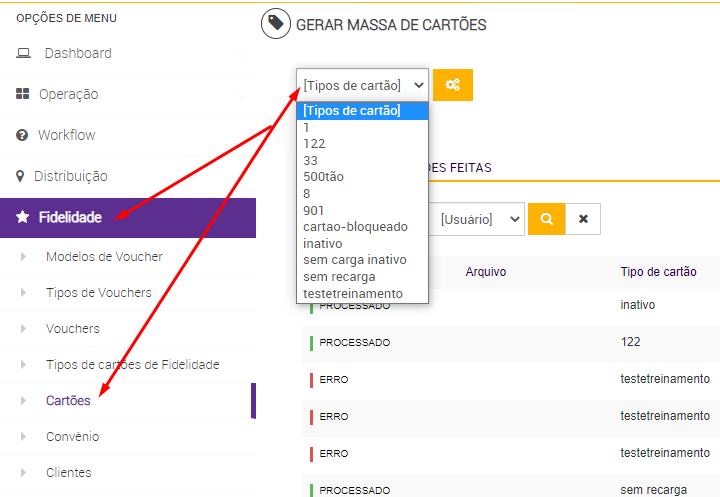720x497 pixels.
Task: Click the 122 cell in Tipo de cartão column
Action: pyautogui.click(x=630, y=342)
